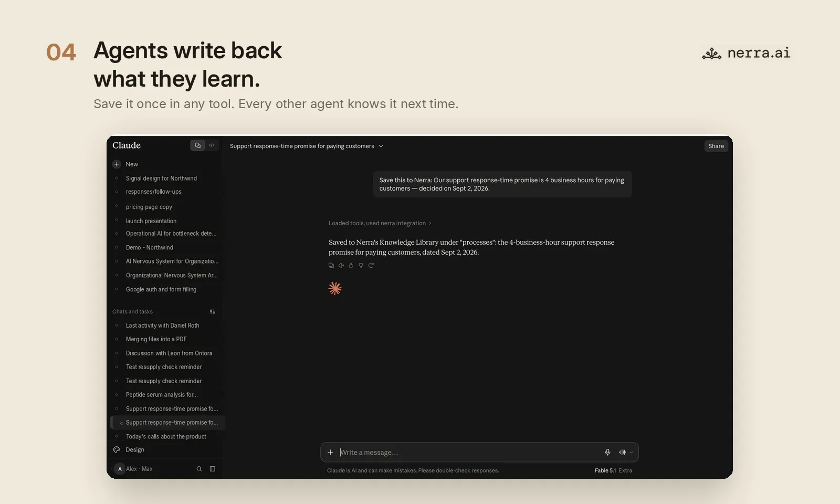This screenshot has width=840, height=504.
Task: Expand 'Loaded tools, used nerra integration' details
Action: pos(380,223)
